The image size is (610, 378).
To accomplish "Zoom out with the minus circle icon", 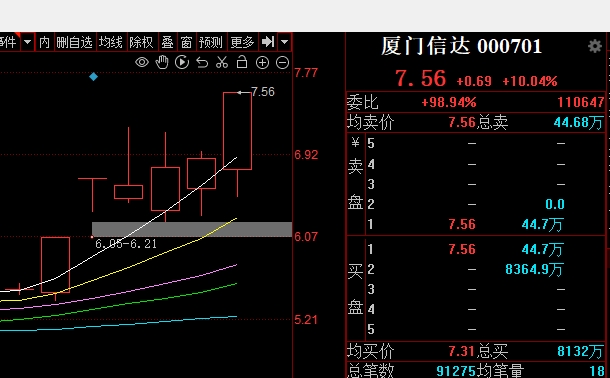I will coord(282,63).
